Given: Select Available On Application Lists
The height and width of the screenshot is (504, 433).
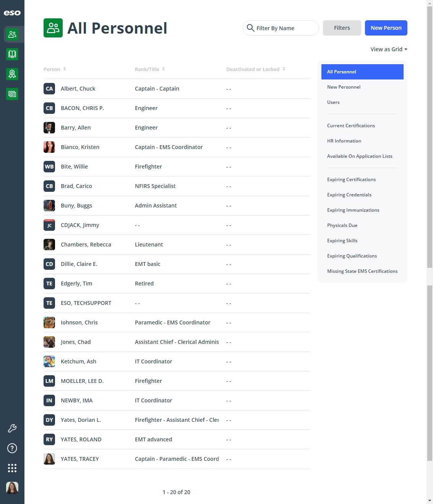Looking at the screenshot, I should pyautogui.click(x=362, y=156).
